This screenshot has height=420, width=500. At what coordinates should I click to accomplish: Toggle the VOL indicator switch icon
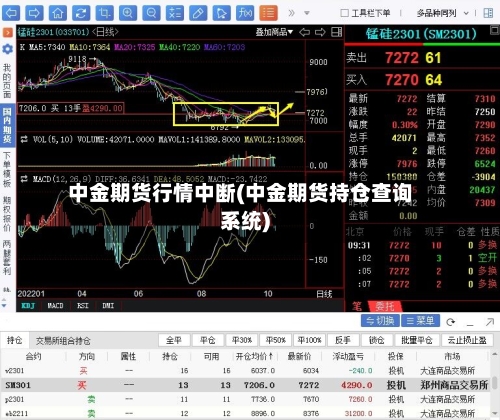tap(24, 139)
